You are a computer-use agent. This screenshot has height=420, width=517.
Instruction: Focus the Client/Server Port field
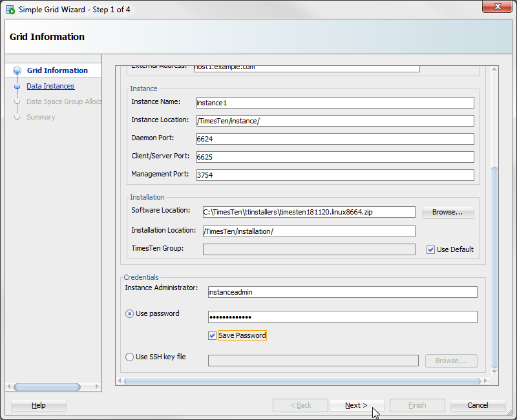pos(335,157)
